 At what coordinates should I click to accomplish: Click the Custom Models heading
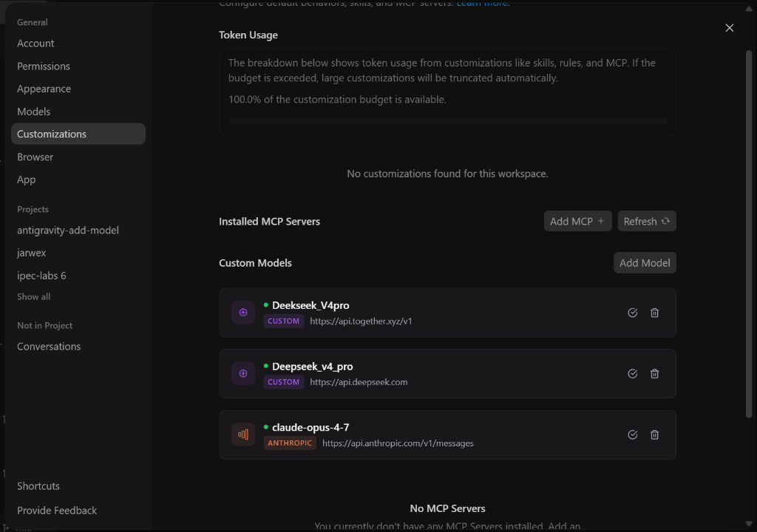tap(255, 263)
